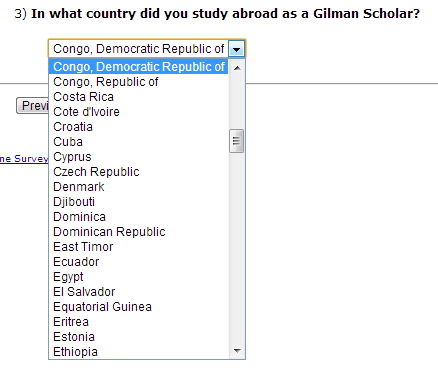Screen dimensions: 438x371
Task: Select Djibouti from the list
Action: (x=139, y=202)
